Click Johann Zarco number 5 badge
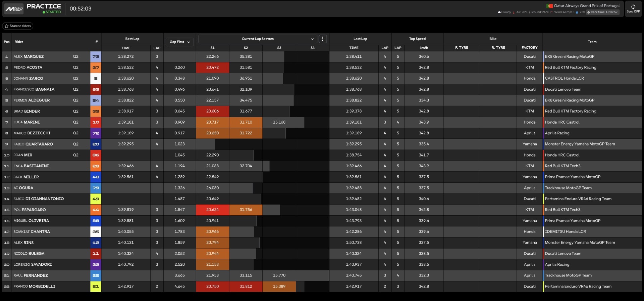Image resolution: width=644 pixels, height=301 pixels. point(96,78)
